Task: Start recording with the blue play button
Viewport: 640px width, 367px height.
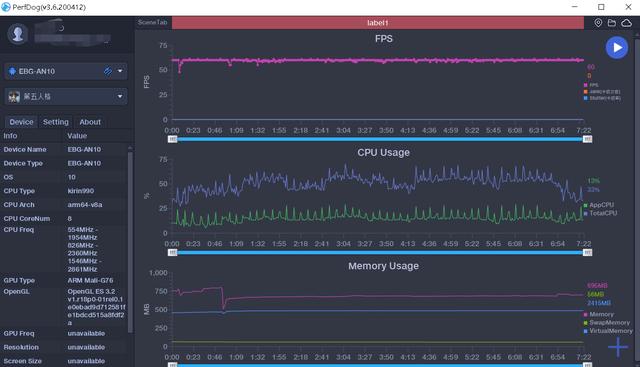Action: tap(617, 48)
